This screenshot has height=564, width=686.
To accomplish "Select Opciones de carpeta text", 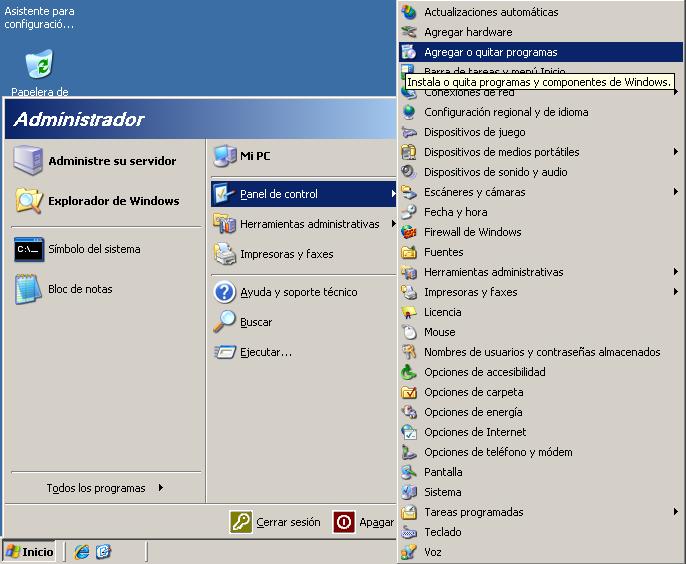I will coord(474,392).
